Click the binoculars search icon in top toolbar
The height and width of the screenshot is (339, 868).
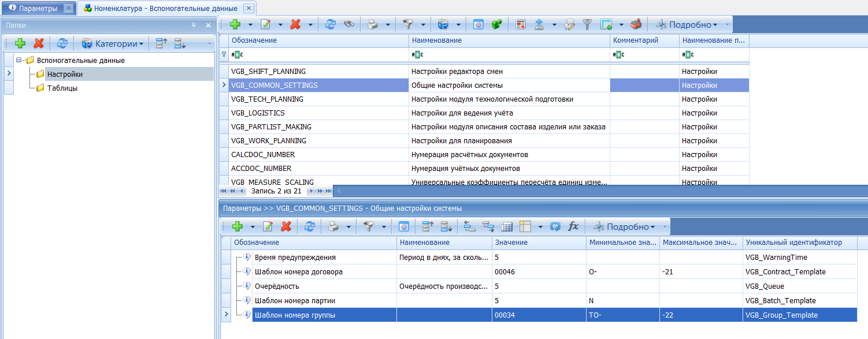[x=348, y=25]
